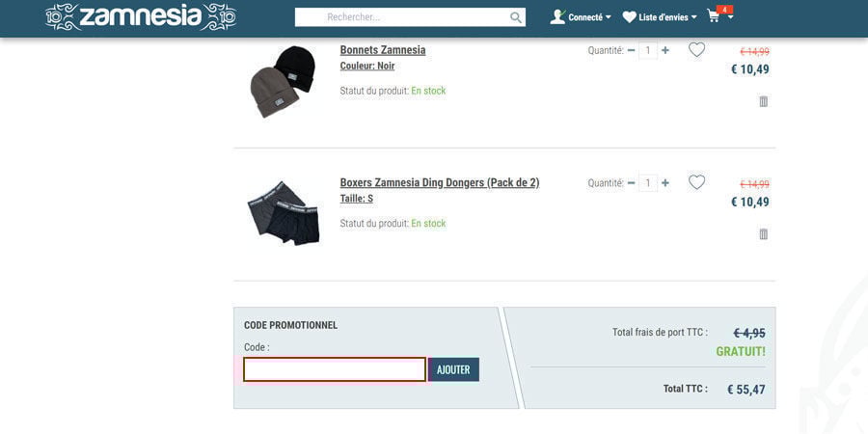Edit quantity field for Bonnets Zamnesia
Image resolution: width=868 pixels, height=434 pixels.
(x=648, y=50)
